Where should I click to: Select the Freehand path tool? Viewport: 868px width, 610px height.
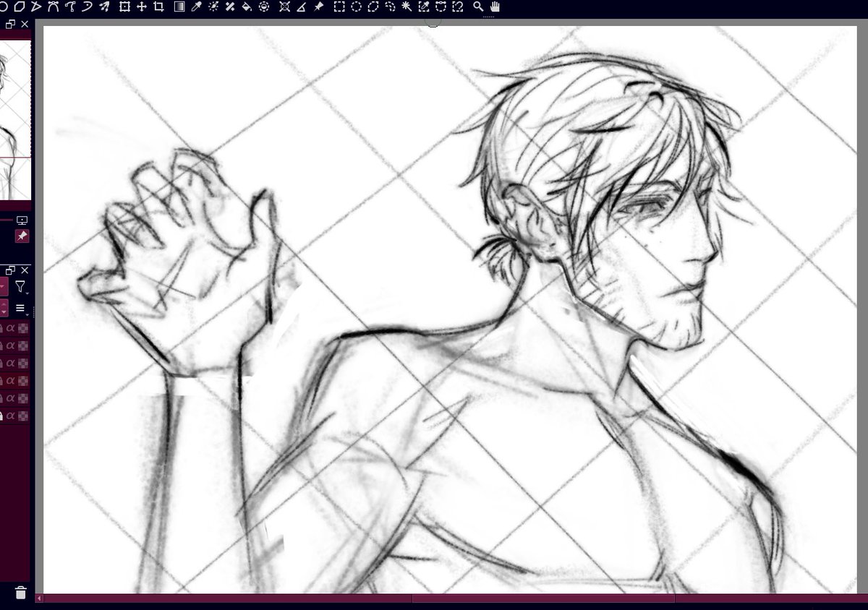(x=71, y=7)
